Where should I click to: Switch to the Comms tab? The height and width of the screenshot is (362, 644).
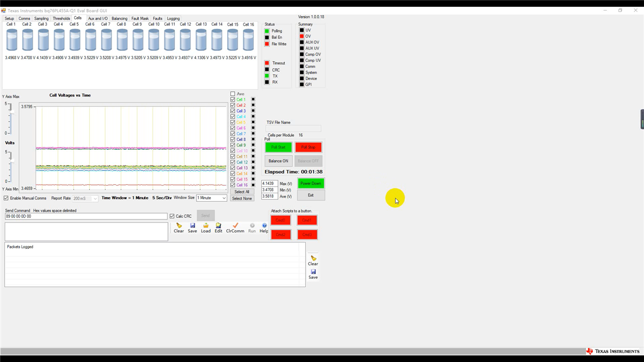(25, 18)
